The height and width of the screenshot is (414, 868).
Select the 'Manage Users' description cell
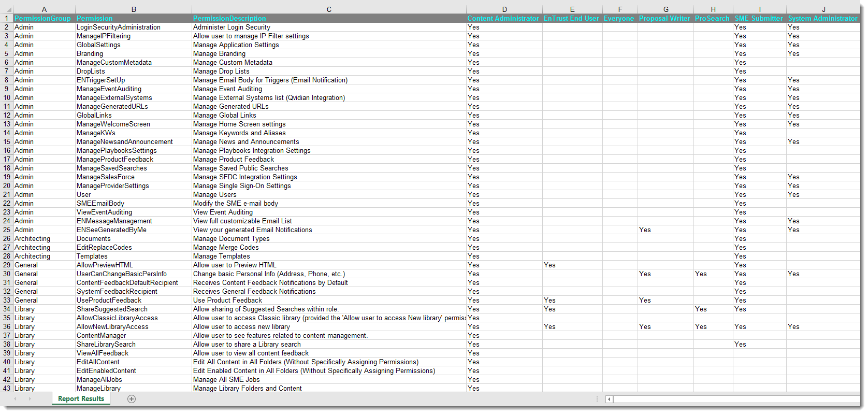(x=329, y=194)
